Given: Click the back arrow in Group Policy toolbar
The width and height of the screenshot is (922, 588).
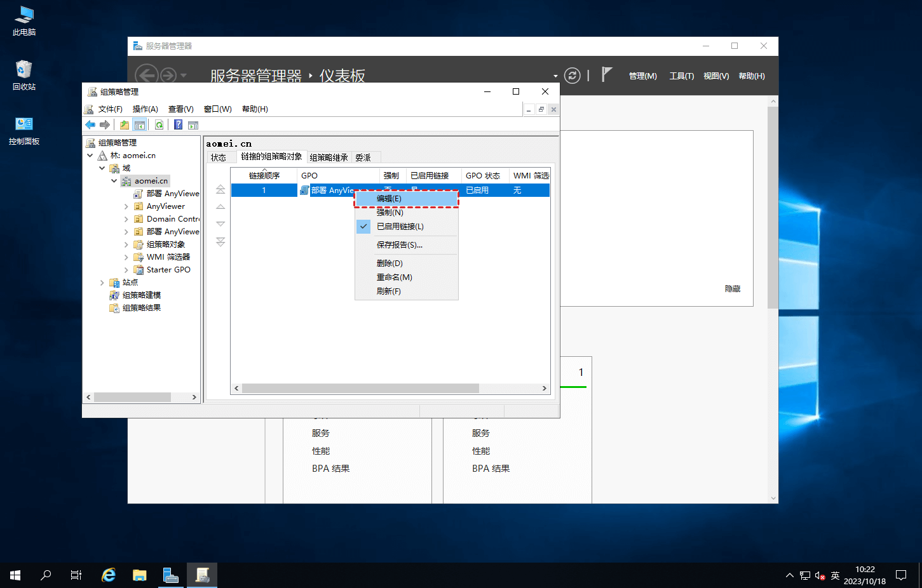Looking at the screenshot, I should [90, 125].
